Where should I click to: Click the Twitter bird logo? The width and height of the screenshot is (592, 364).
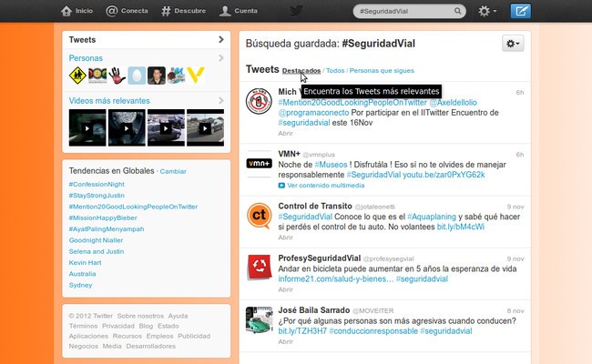296,11
